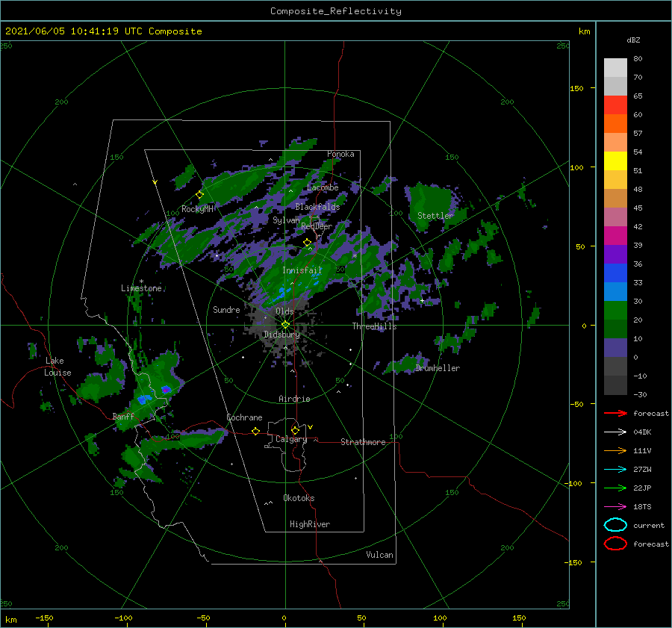Image resolution: width=672 pixels, height=628 pixels.
Task: Click the Didsbury city label
Action: click(x=282, y=335)
